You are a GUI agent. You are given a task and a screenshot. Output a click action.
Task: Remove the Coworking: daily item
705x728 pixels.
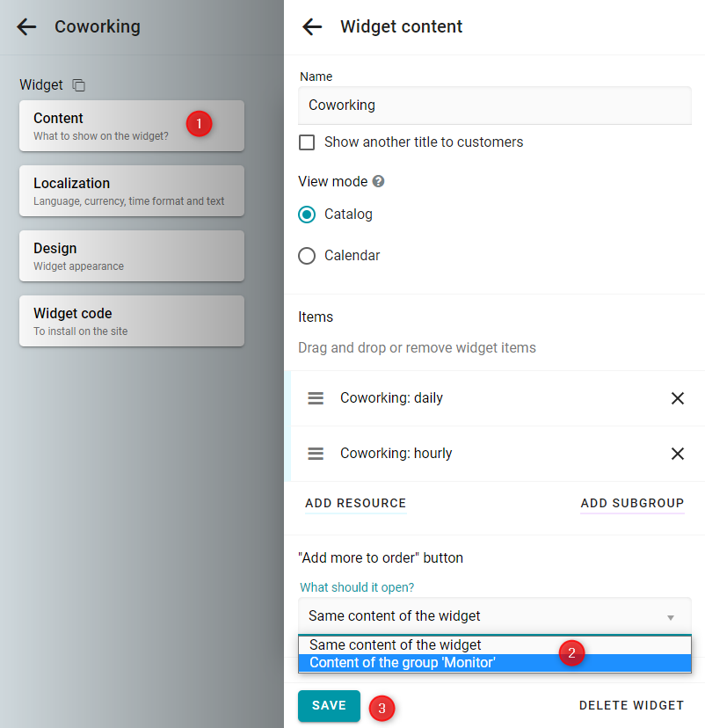click(677, 398)
